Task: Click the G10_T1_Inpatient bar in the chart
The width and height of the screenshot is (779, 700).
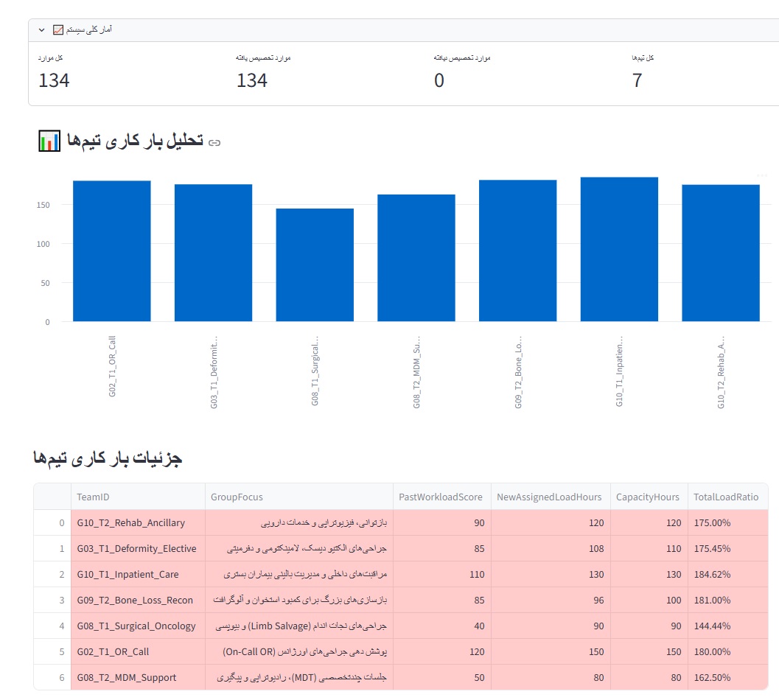Action: point(619,249)
